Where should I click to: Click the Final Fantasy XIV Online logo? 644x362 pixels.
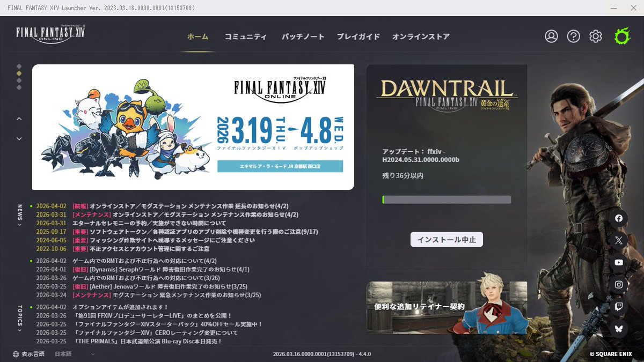pyautogui.click(x=50, y=34)
